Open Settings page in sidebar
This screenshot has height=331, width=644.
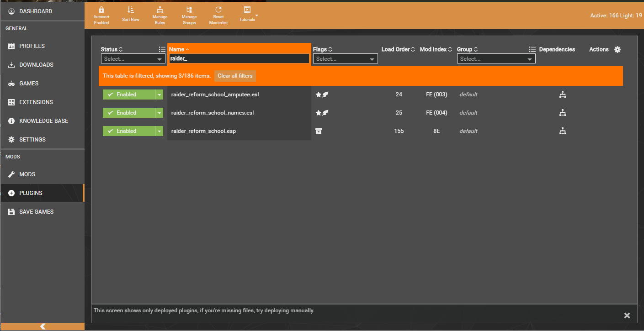(42, 140)
